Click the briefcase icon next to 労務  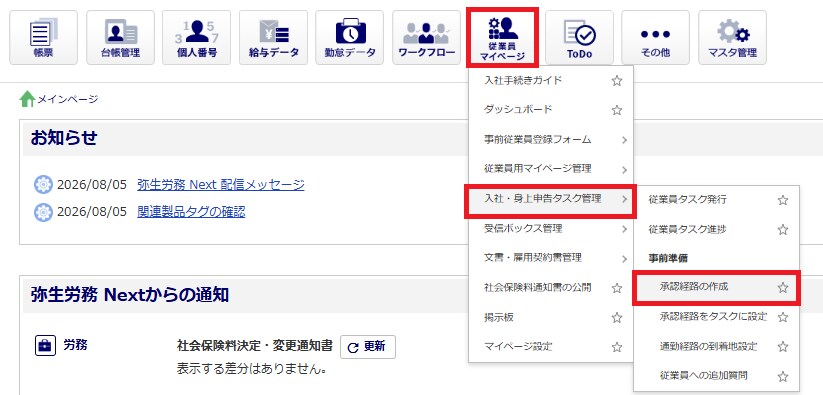pos(45,346)
